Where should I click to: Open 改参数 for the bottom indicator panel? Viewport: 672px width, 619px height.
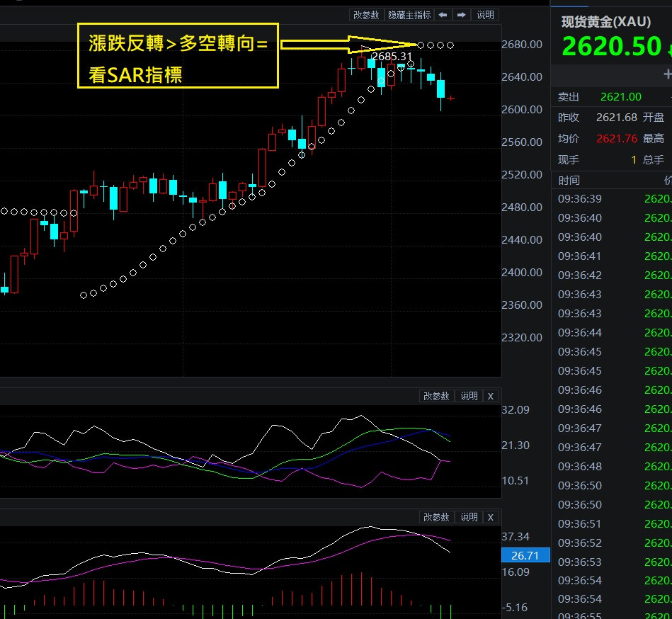436,517
